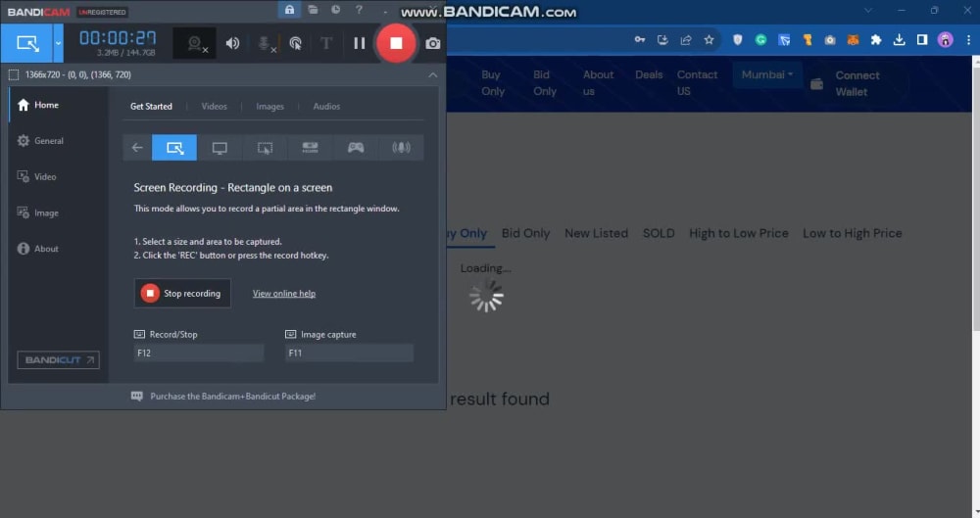Select Rectangle on a screen mode icon
Screen dimensions: 980x518
[174, 148]
